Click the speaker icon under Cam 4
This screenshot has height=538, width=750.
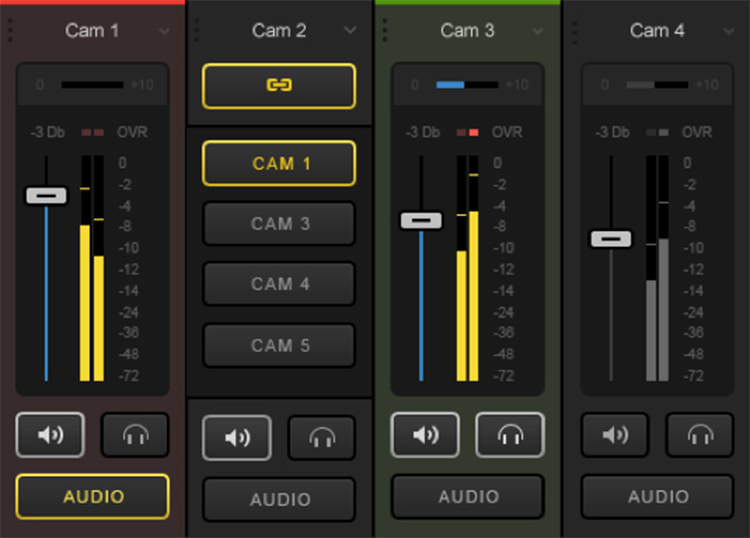615,435
